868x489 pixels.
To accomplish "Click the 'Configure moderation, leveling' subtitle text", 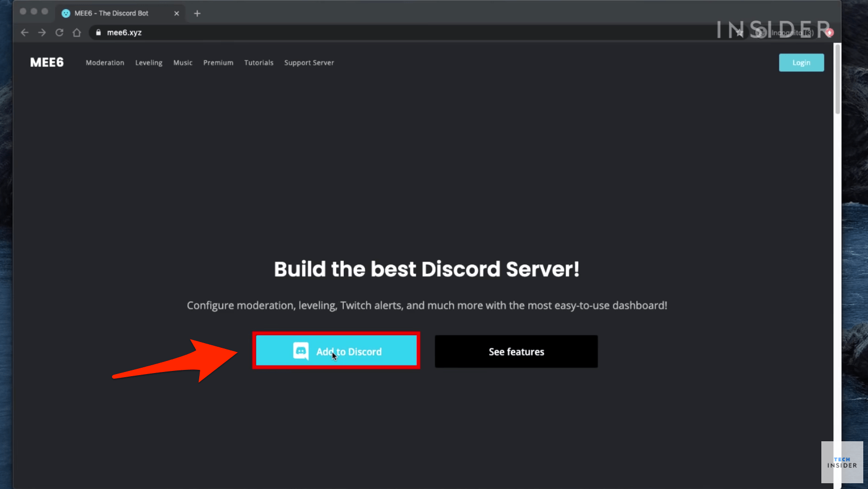I will click(x=427, y=305).
